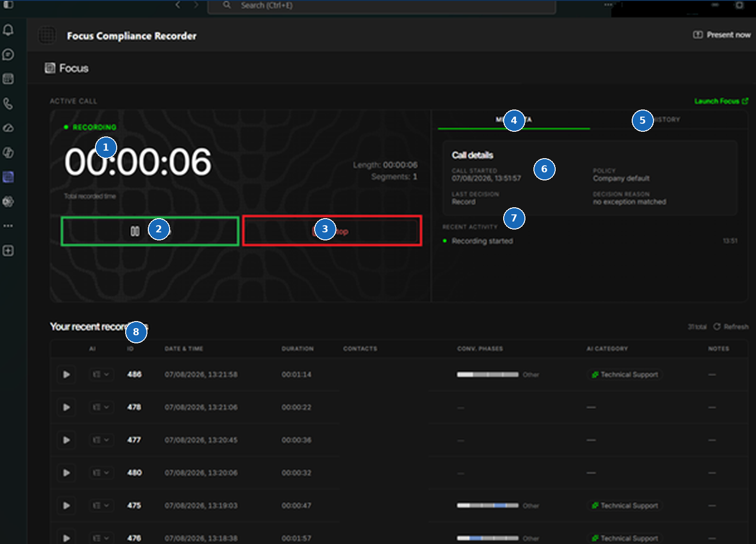The height and width of the screenshot is (544, 756).
Task: Click the Launch Focus link
Action: click(x=721, y=101)
